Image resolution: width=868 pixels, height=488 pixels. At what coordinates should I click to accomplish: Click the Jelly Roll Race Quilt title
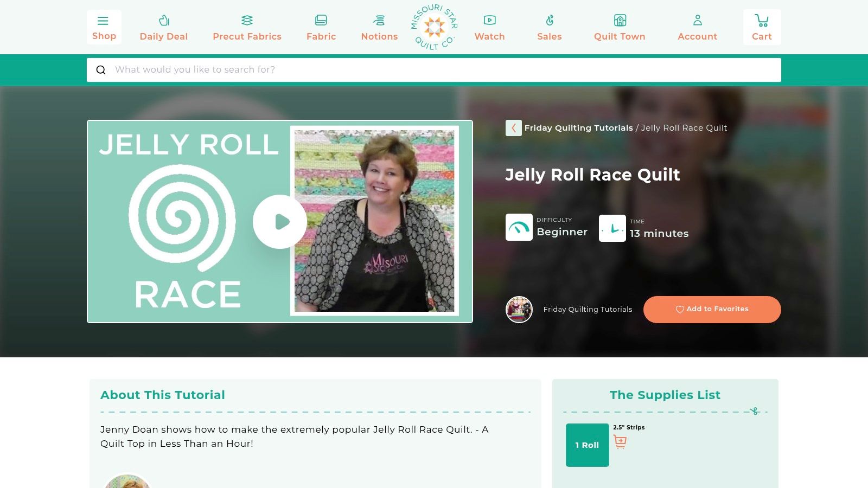pyautogui.click(x=592, y=175)
